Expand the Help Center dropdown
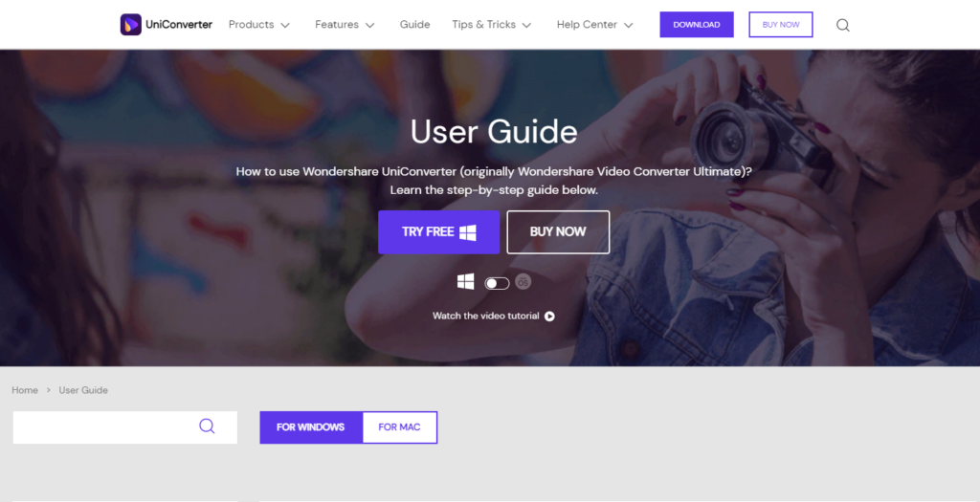 [595, 25]
